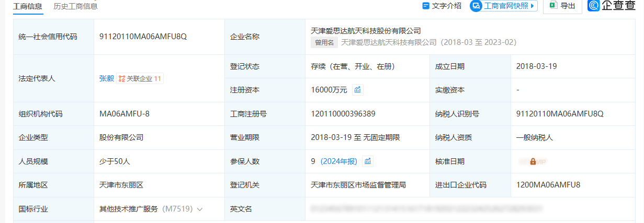
Task: Switch to the 工商信息 tab
Action: point(27,6)
